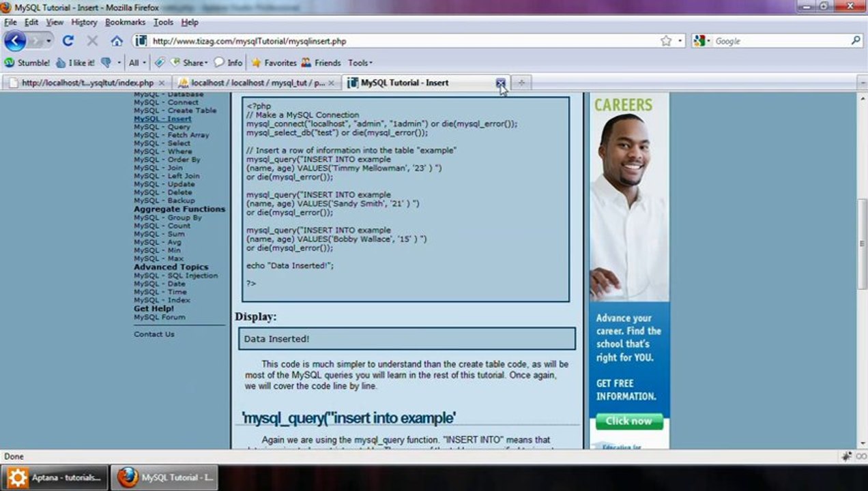Click the status bar add-on icon
This screenshot has width=868, height=491.
pos(847,456)
